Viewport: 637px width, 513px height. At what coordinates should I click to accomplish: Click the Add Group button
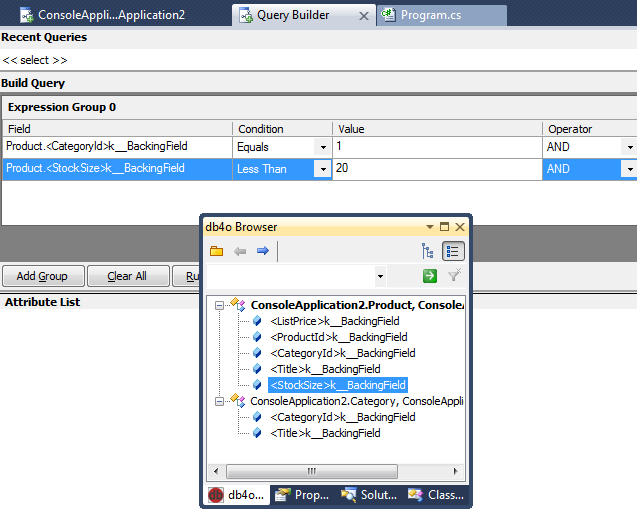[x=42, y=276]
